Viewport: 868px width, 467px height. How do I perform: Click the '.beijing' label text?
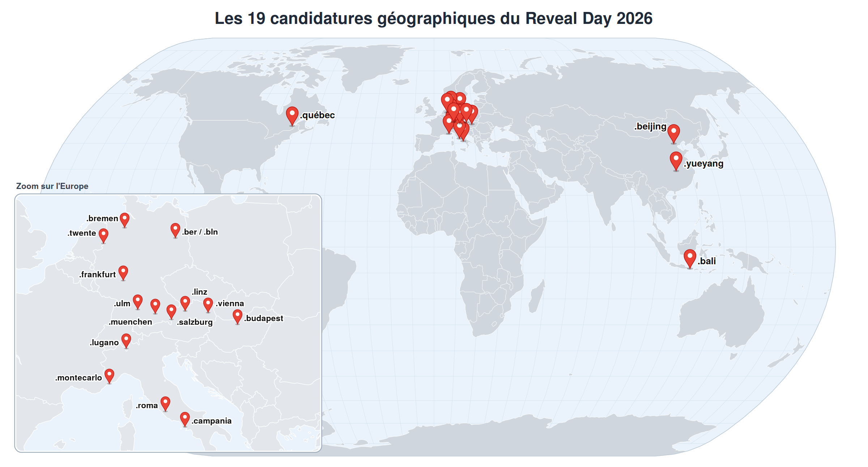(650, 126)
